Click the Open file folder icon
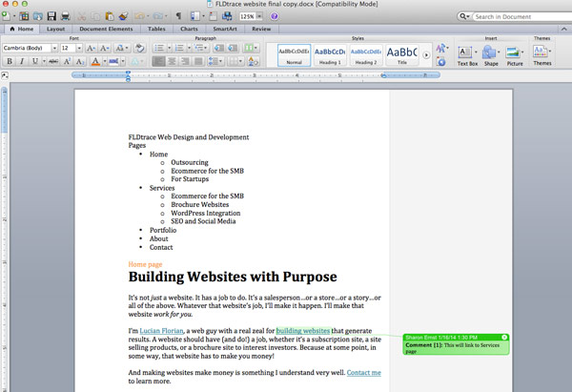 point(37,16)
